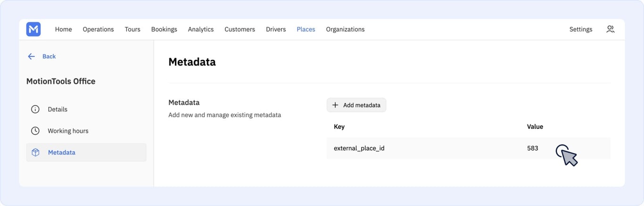Open Bookings in the top navigation
644x206 pixels.
point(164,29)
